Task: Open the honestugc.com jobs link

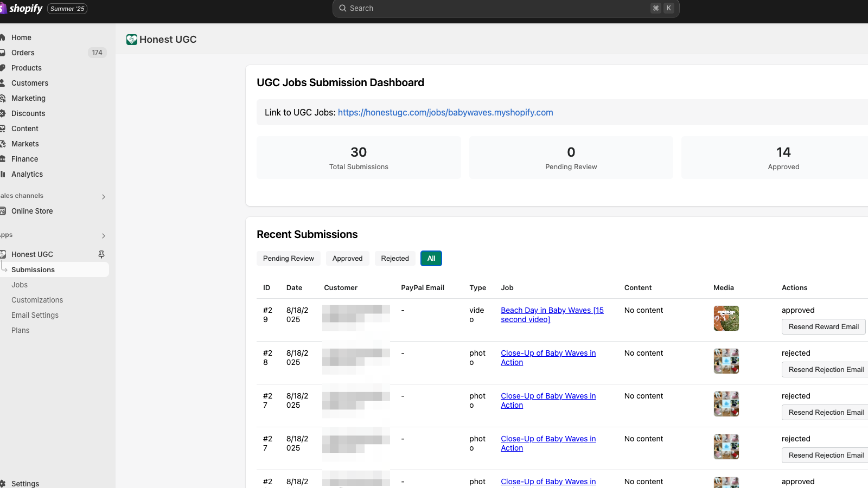Action: click(x=445, y=113)
